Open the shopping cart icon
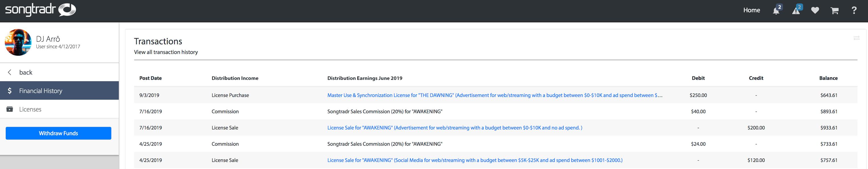Viewport: 868px width, 169px height. (834, 11)
